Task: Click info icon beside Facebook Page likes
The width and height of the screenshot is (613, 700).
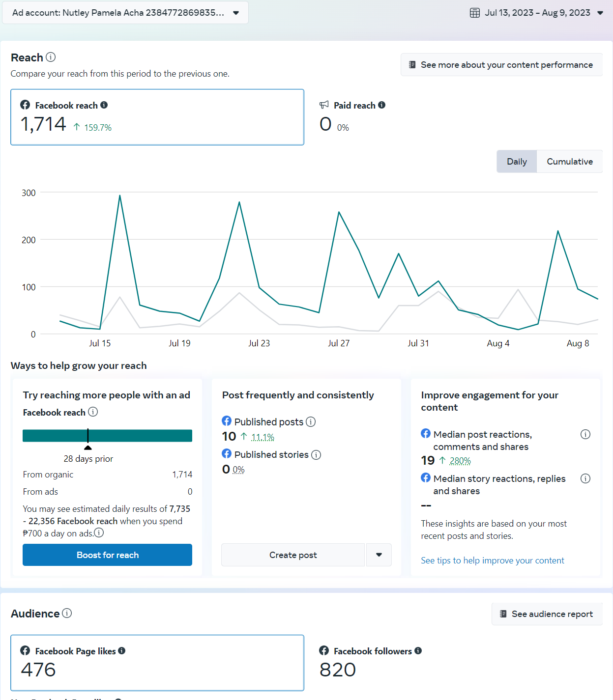Action: (122, 651)
